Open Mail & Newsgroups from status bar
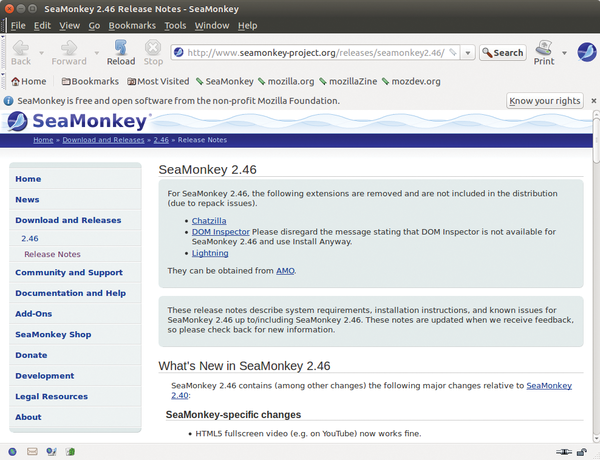The width and height of the screenshot is (600, 460). point(32,452)
